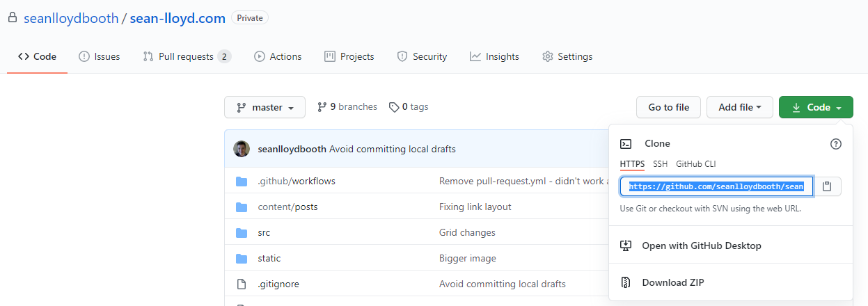Click the terminal icon beside Clone
Viewport: 868px width, 306px height.
(626, 144)
